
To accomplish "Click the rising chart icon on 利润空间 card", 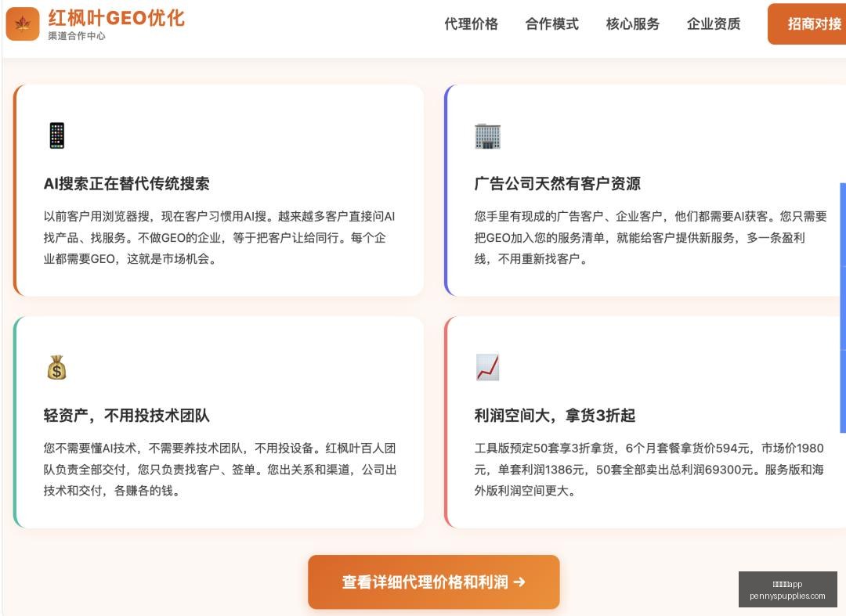I will [x=488, y=368].
